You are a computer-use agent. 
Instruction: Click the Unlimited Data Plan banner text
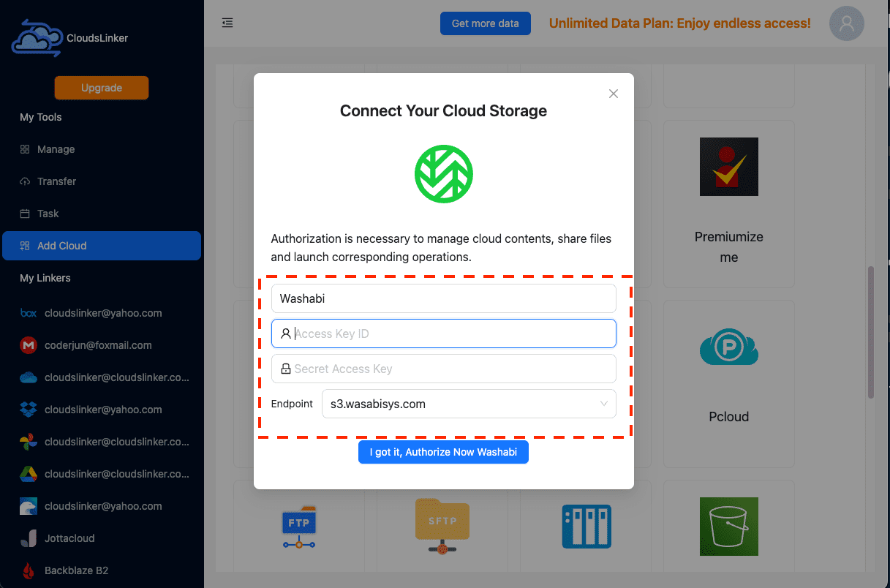click(680, 23)
